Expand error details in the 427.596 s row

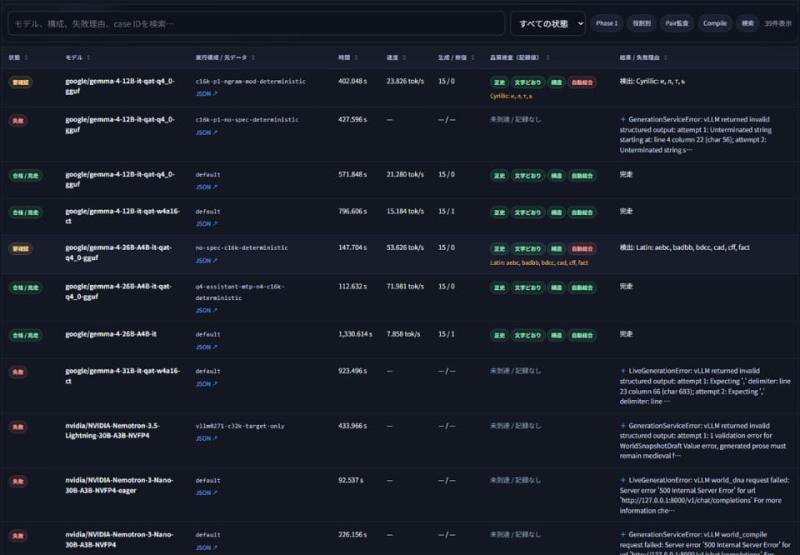pos(623,119)
